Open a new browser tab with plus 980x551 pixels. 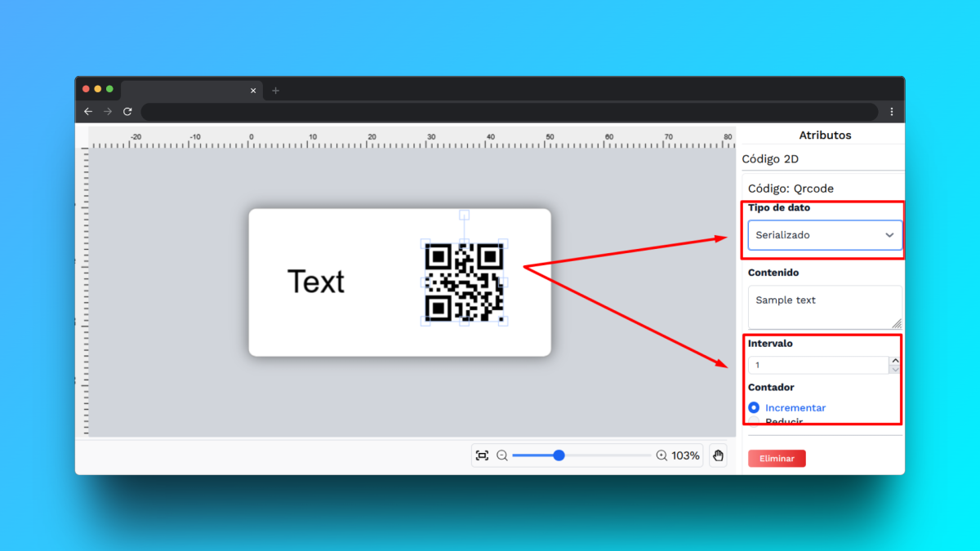coord(275,91)
